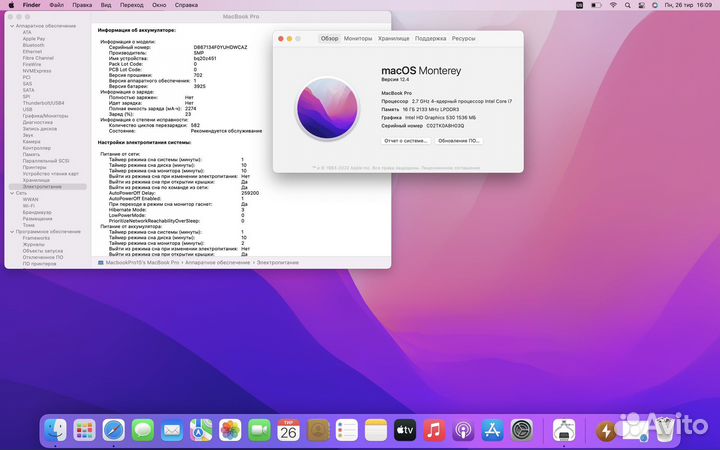This screenshot has width=720, height=450.
Task: Switch to the Мониторы tab
Action: (x=358, y=39)
